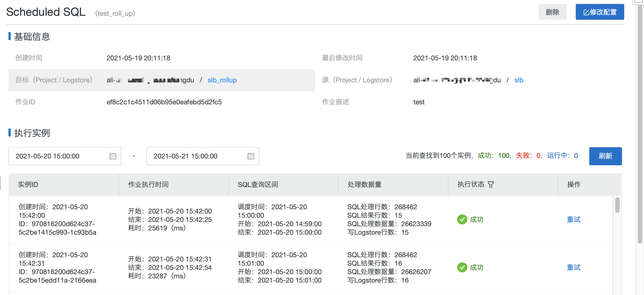Click SQL处理数据量: 26626207 value
644x295 pixels.
pyautogui.click(x=389, y=272)
